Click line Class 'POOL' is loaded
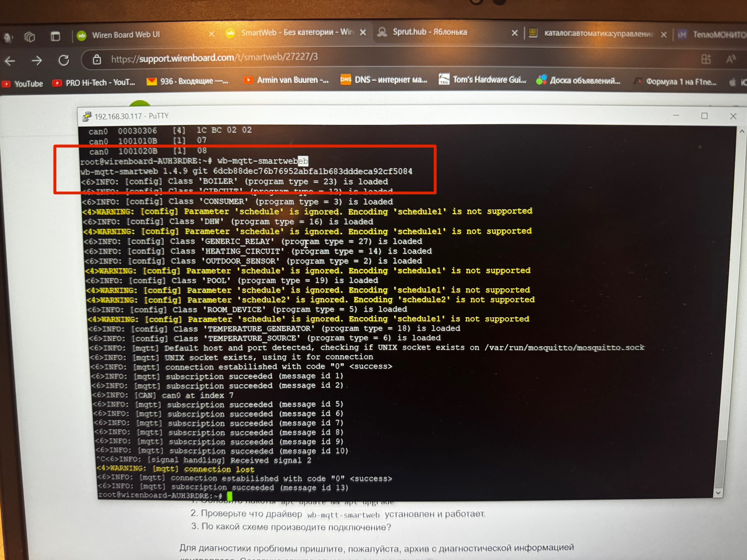The image size is (747, 560). (232, 281)
